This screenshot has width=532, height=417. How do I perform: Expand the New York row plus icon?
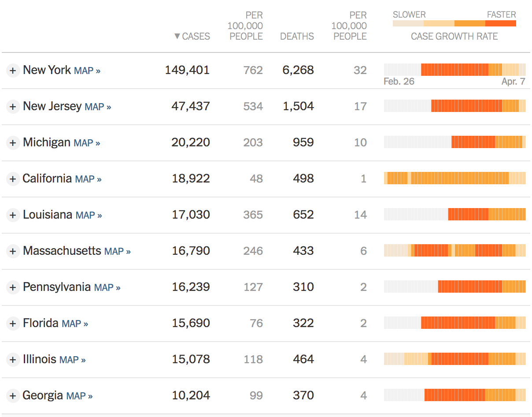(13, 71)
